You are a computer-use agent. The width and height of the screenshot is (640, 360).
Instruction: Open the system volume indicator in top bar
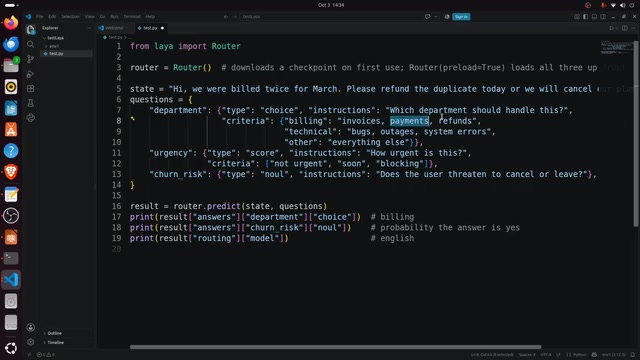point(622,5)
